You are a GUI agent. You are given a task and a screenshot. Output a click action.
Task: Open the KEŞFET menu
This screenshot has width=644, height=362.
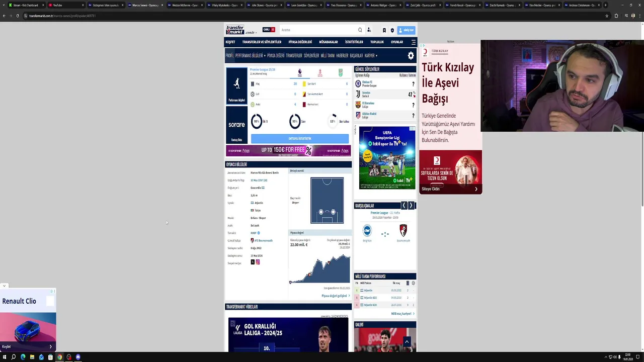[230, 42]
